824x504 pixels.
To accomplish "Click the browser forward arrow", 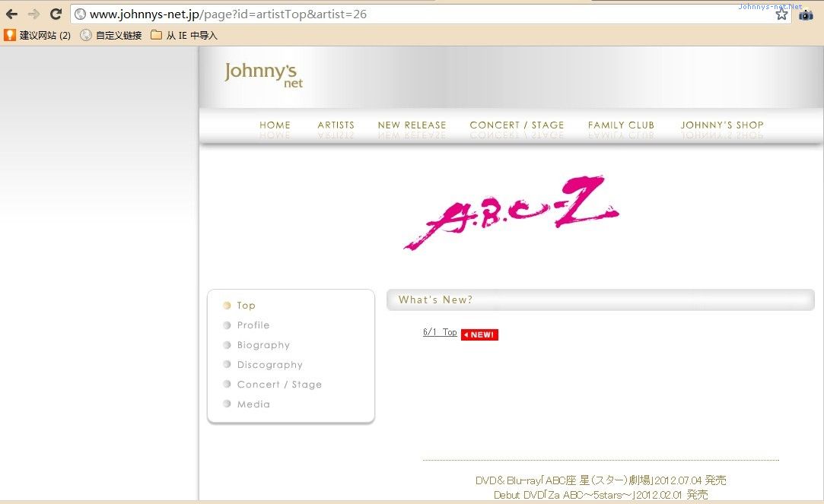I will 33,14.
